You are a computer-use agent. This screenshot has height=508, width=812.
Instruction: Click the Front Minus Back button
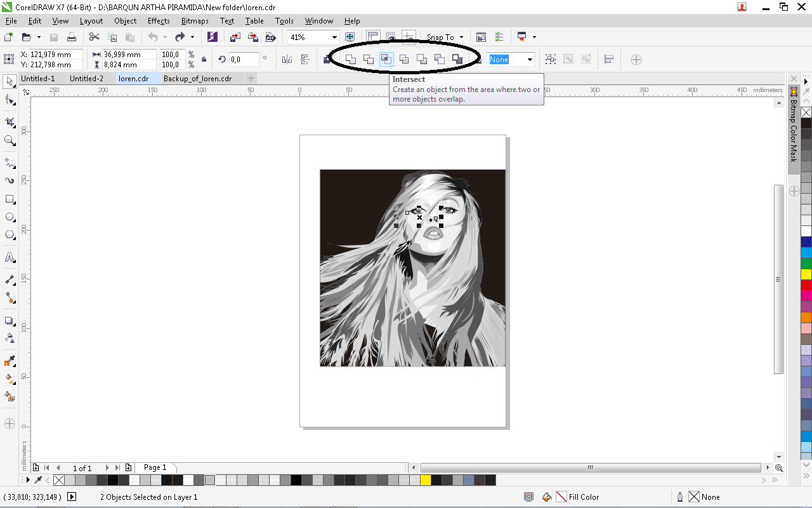pos(421,59)
